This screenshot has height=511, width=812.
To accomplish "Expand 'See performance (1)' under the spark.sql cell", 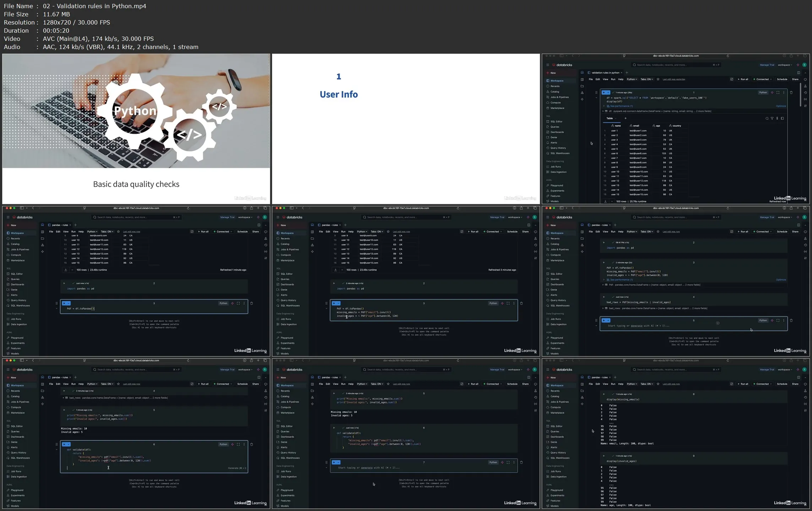I will [619, 106].
